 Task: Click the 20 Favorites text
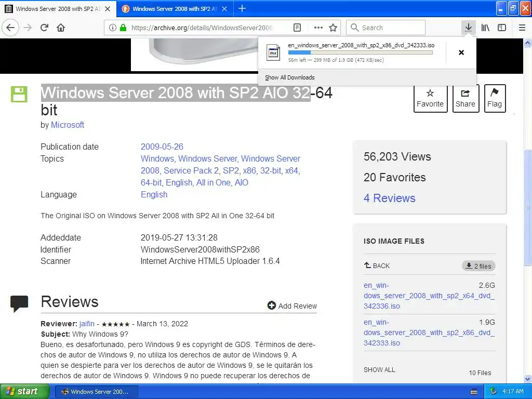[395, 177]
